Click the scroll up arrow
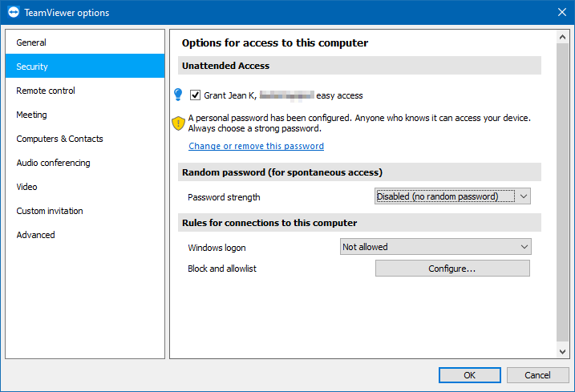 pos(562,37)
